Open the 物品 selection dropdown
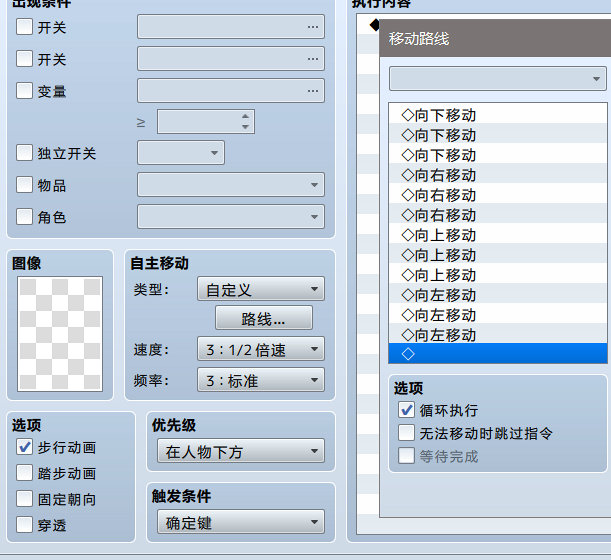The image size is (611, 560). (x=231, y=185)
